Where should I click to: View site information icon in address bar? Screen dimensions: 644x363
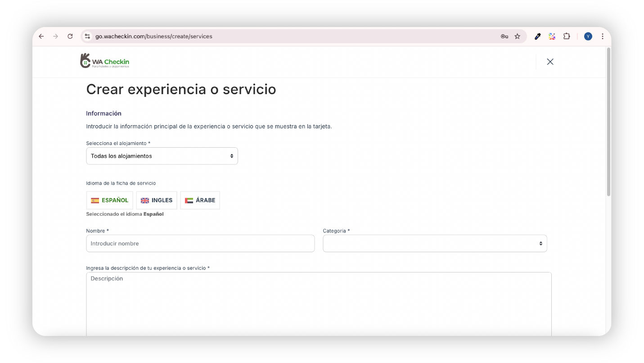point(87,36)
